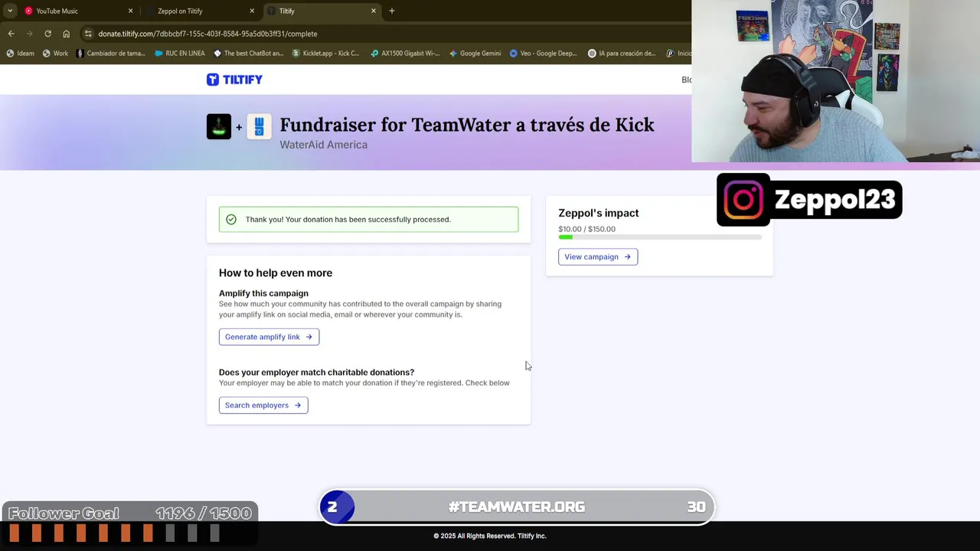This screenshot has height=551, width=980.
Task: Click the 2025 All Rights Reserved footer
Action: coord(490,536)
